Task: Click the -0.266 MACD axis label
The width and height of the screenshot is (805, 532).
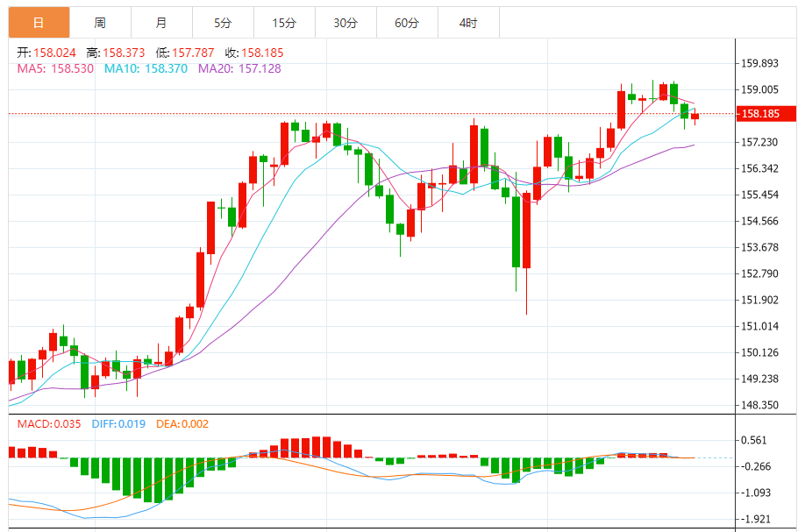Action: click(756, 466)
